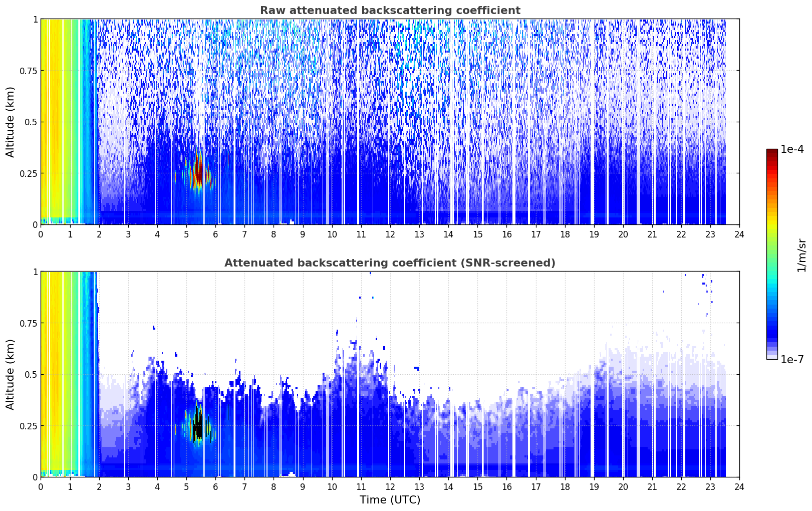Click the 0.75 altitude tick on top plot
812x511 pixels.
tap(29, 71)
